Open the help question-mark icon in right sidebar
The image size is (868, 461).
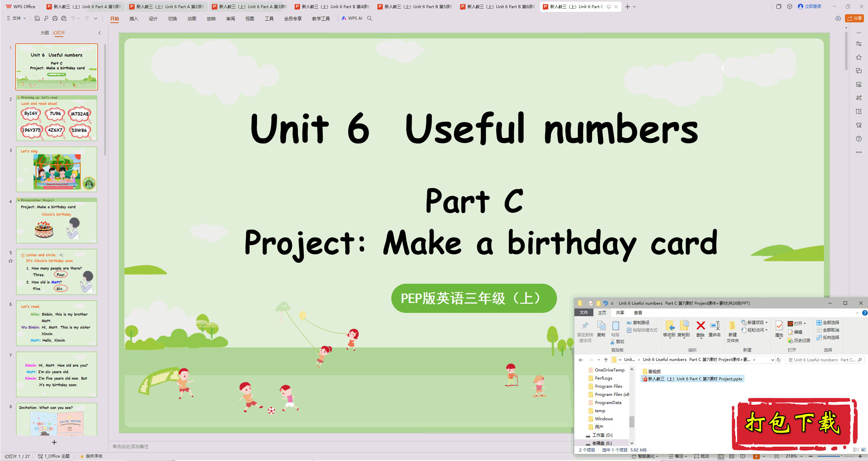[859, 139]
